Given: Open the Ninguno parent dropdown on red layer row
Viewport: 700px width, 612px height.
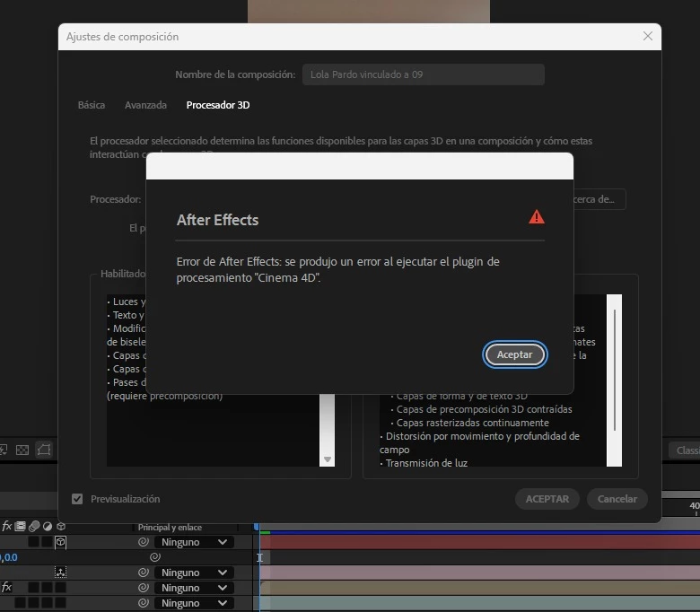Looking at the screenshot, I should pos(194,542).
